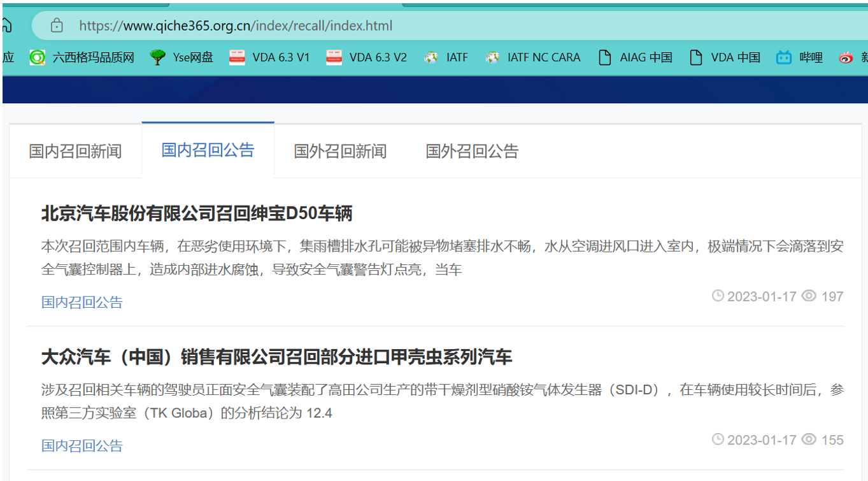Click 国内召回公告 tag under 北京汽车 article

click(82, 302)
